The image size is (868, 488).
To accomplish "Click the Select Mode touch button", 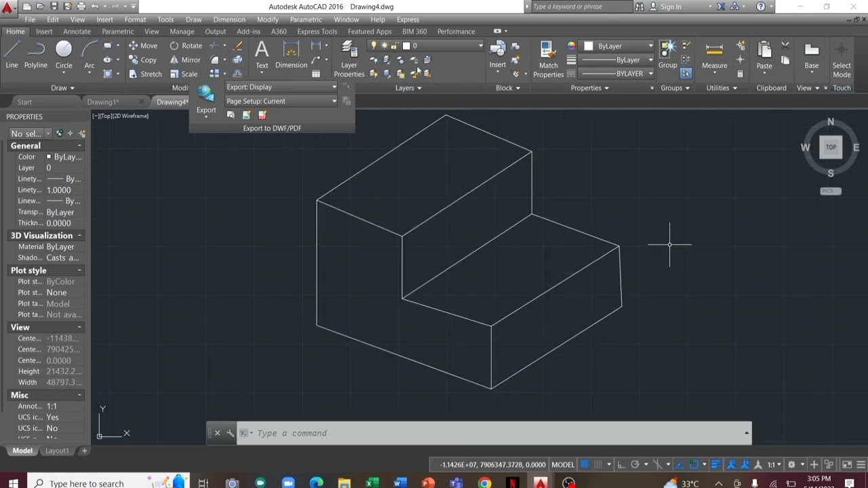I will pos(842,60).
